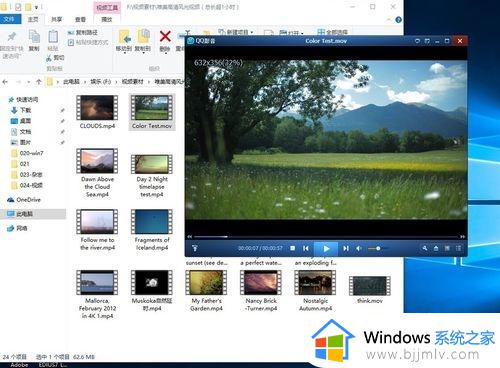Open the Copy to dropdown

pos(143,41)
